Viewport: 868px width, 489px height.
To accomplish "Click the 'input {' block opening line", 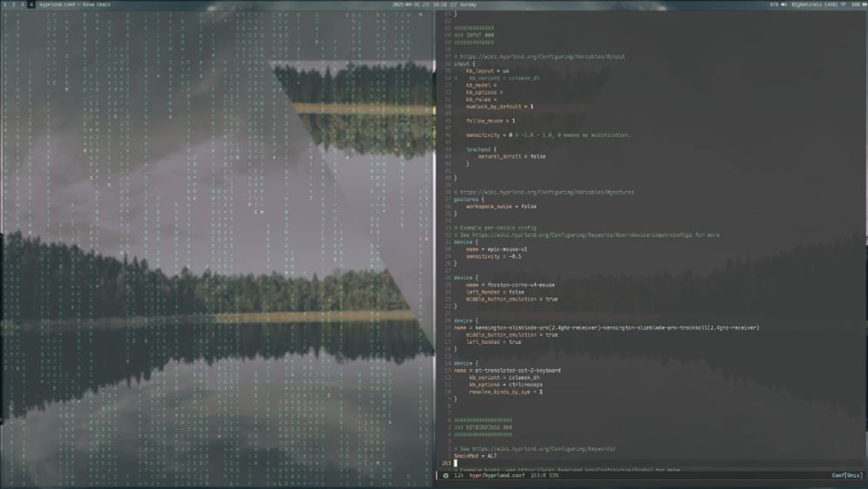I will pos(464,63).
